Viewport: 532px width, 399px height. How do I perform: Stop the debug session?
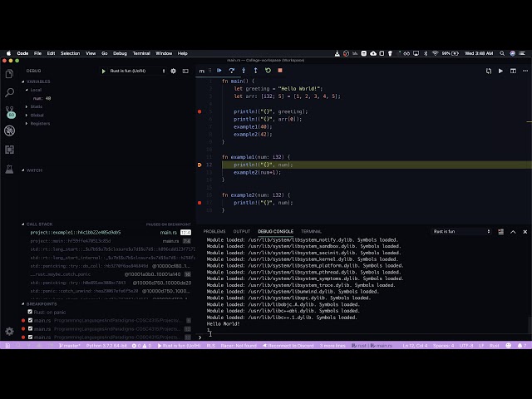click(280, 71)
